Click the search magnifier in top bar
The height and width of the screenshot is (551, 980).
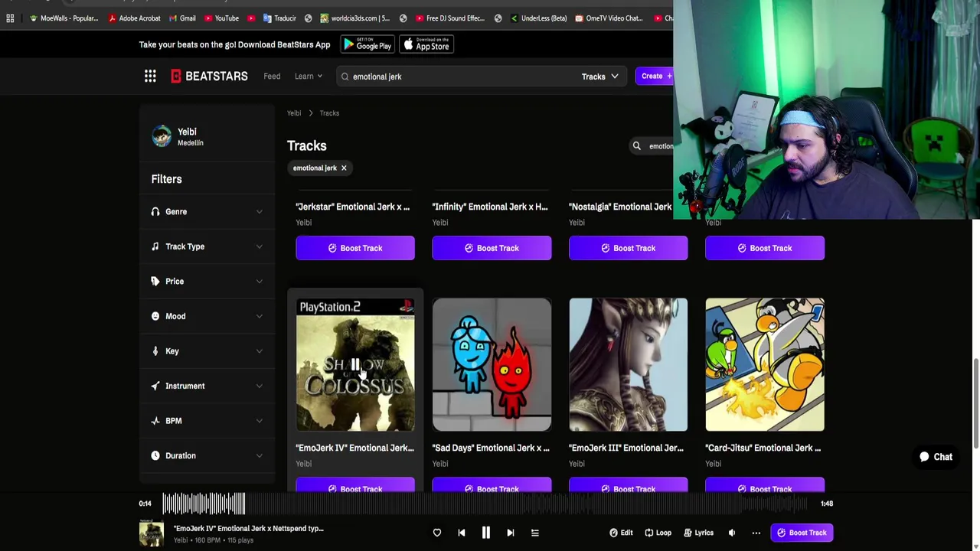[x=345, y=77]
